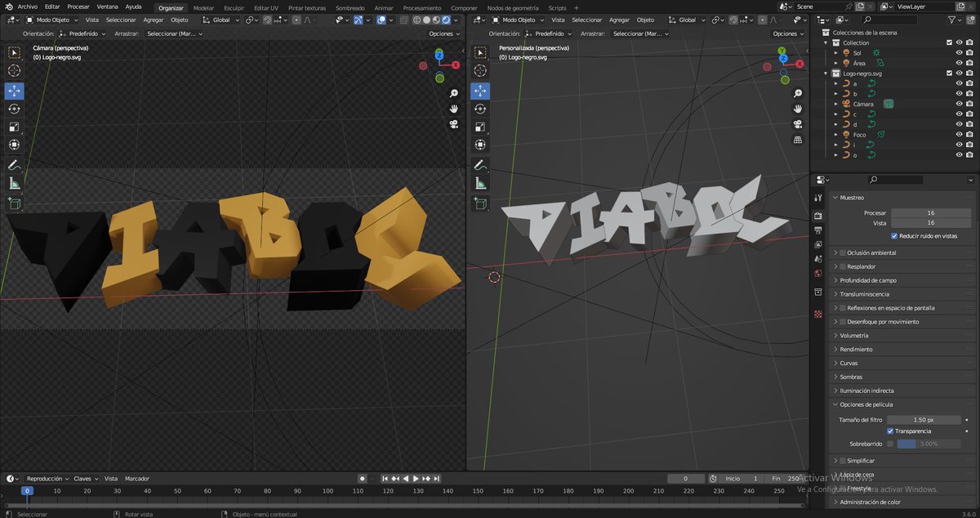980x518 pixels.
Task: Open the Reproducción dropdown in the timeline
Action: pos(47,478)
